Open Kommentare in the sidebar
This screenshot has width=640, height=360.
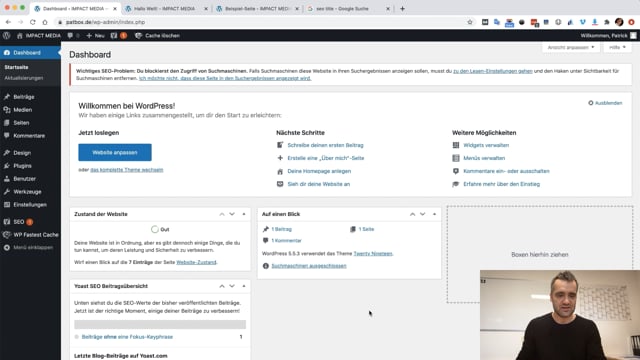[x=29, y=136]
